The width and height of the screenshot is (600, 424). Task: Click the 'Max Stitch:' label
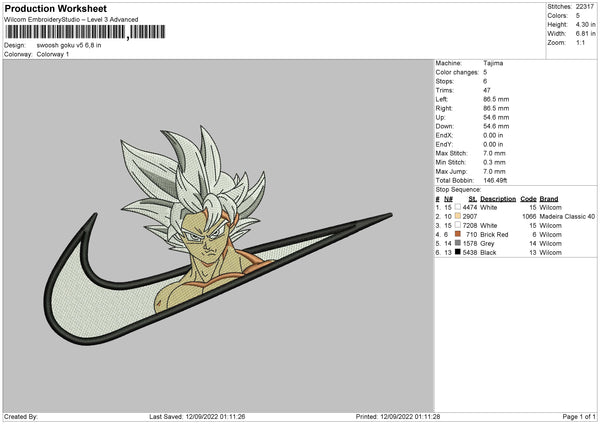451,153
